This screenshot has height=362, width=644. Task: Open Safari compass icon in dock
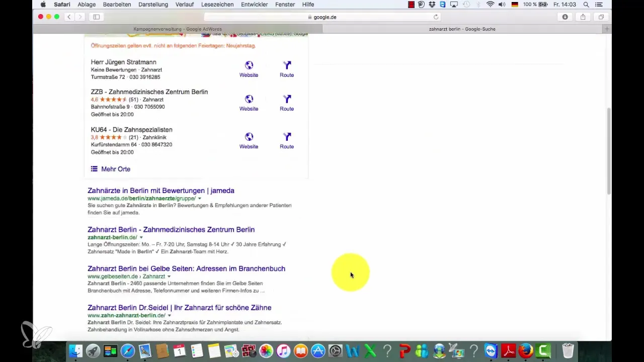[x=128, y=350]
